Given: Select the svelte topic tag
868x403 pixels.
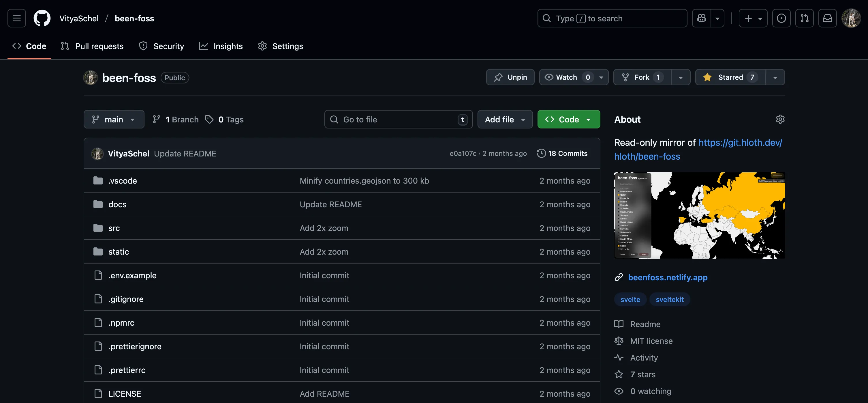Looking at the screenshot, I should [x=630, y=299].
